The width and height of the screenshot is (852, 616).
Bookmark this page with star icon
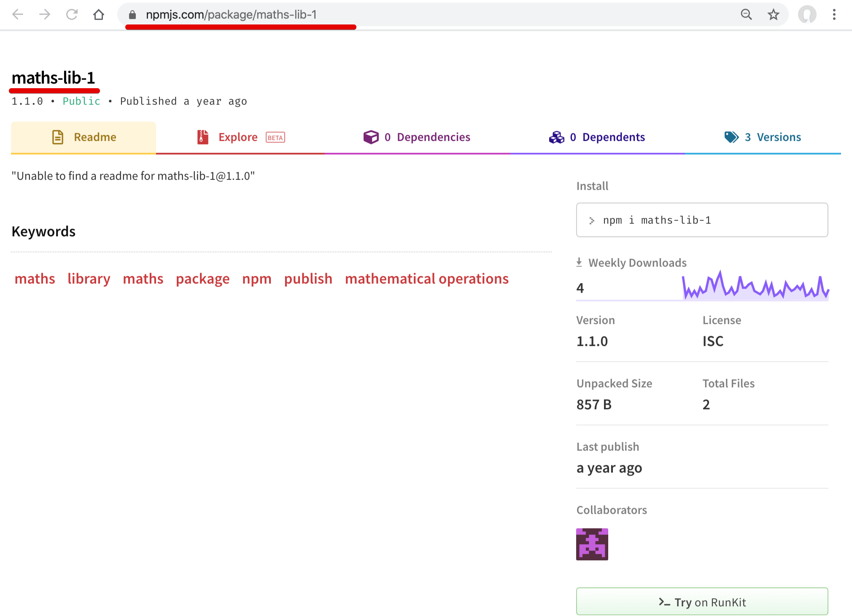[x=773, y=15]
